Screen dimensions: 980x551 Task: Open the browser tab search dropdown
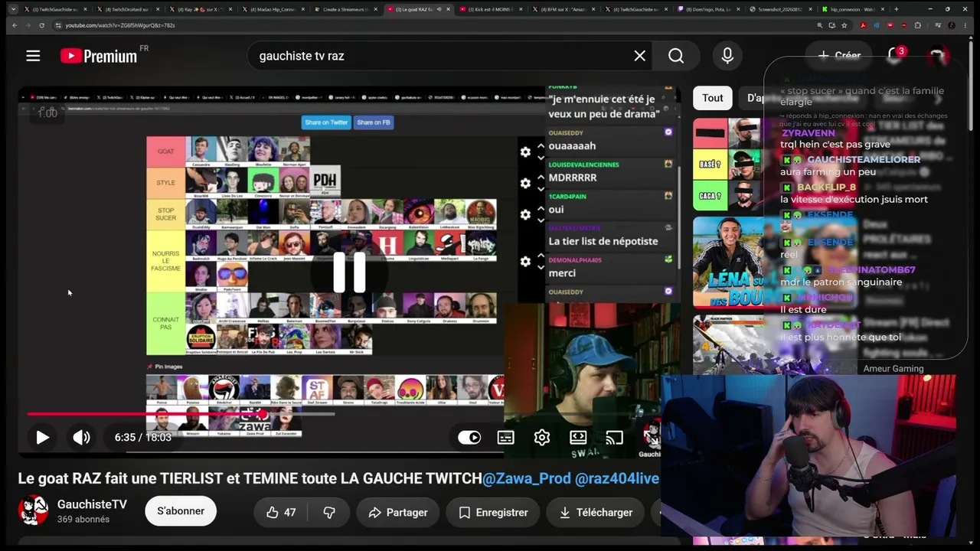click(13, 9)
